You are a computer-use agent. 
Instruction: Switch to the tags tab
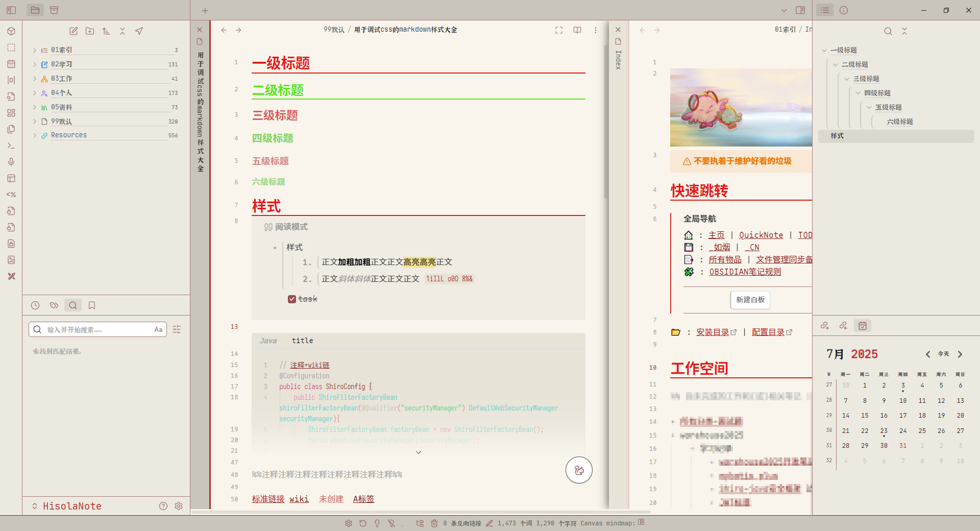[54, 305]
